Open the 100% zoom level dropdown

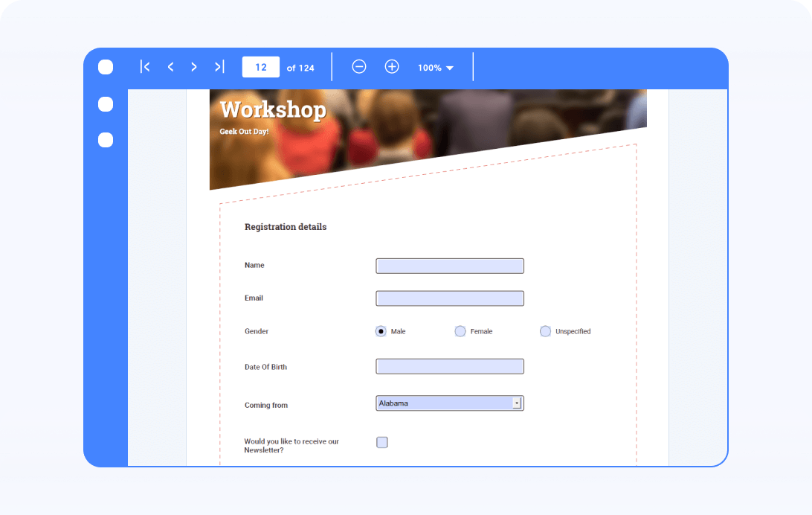435,67
